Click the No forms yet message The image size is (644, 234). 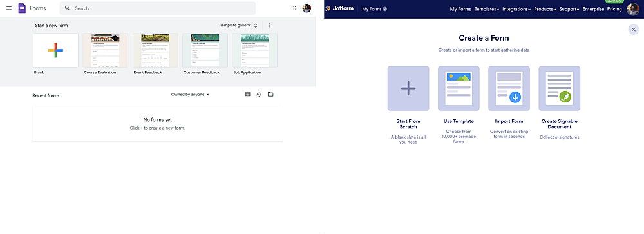coord(157,120)
